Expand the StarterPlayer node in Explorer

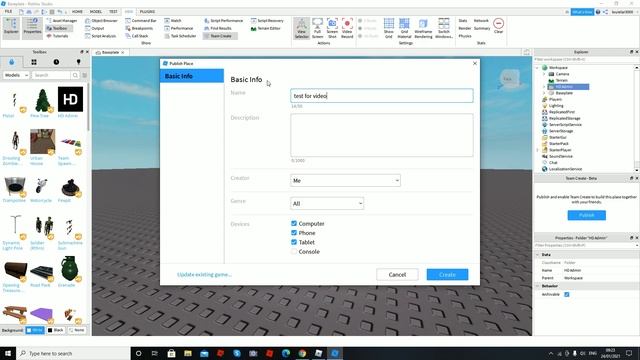click(x=538, y=150)
